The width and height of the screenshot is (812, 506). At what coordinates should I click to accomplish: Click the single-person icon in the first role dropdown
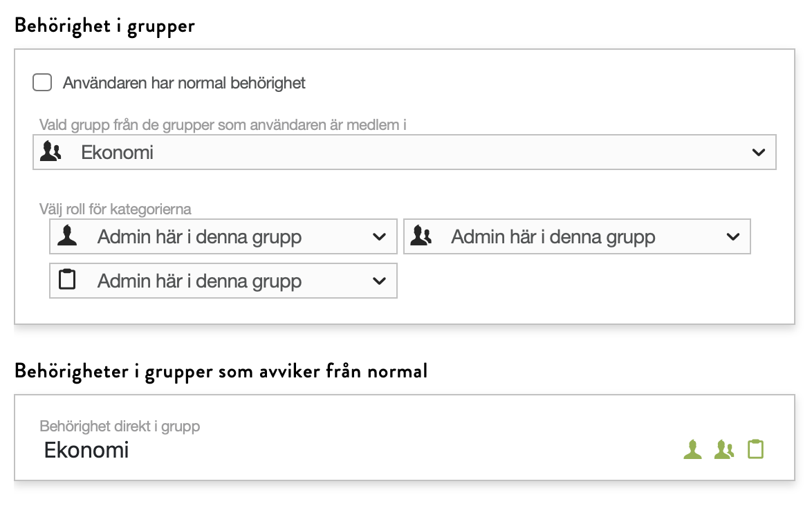click(67, 237)
